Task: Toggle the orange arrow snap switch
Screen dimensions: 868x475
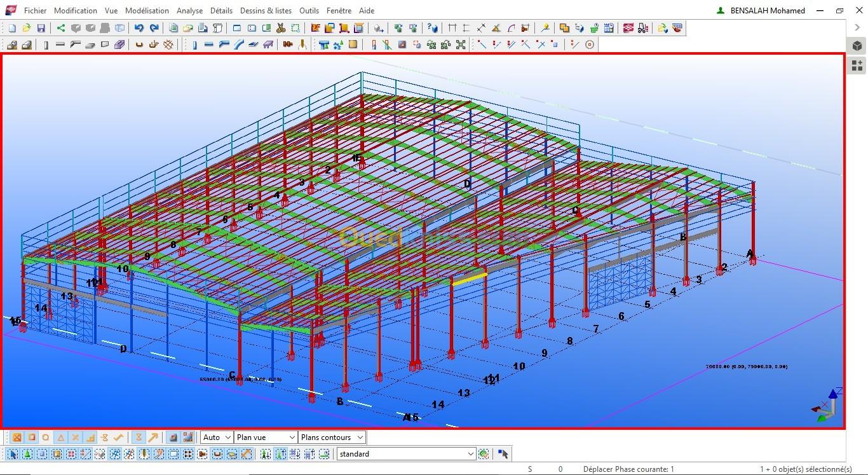Action: 153,437
